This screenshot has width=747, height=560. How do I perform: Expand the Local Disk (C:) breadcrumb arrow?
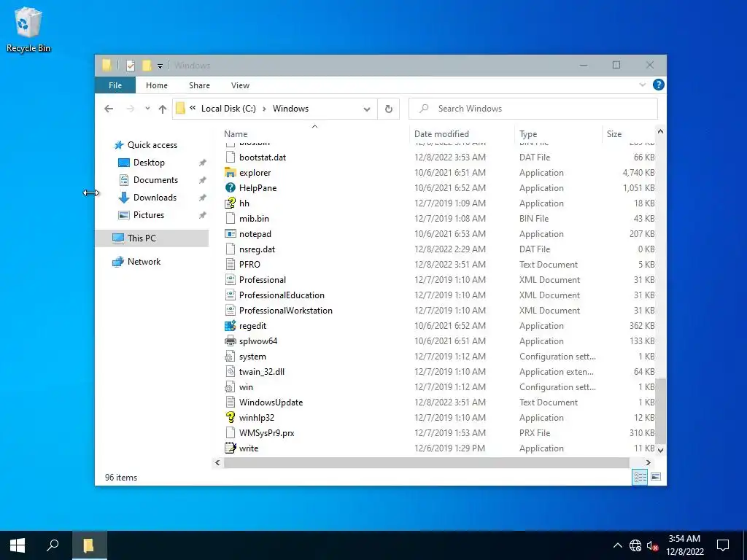coord(264,109)
